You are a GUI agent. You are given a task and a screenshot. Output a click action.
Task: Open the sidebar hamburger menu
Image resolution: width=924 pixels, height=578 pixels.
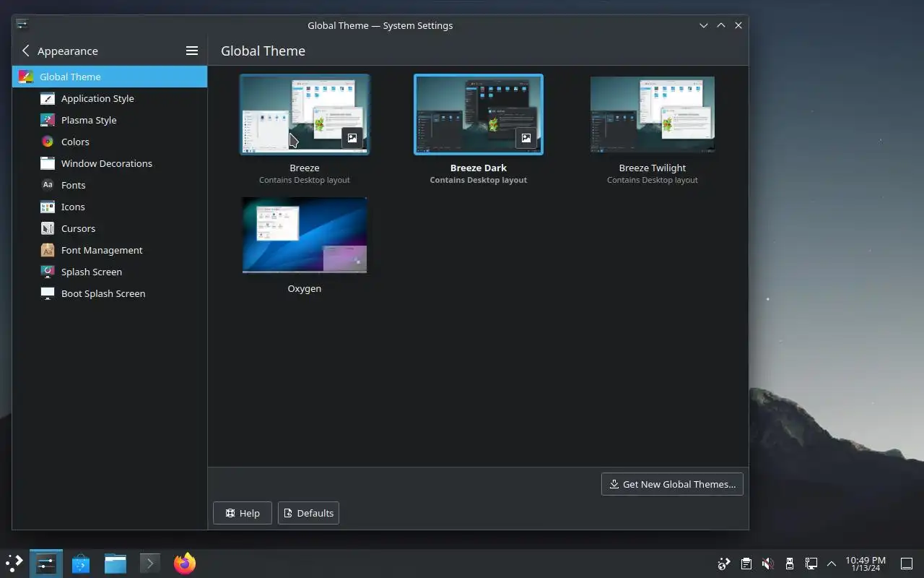point(192,51)
